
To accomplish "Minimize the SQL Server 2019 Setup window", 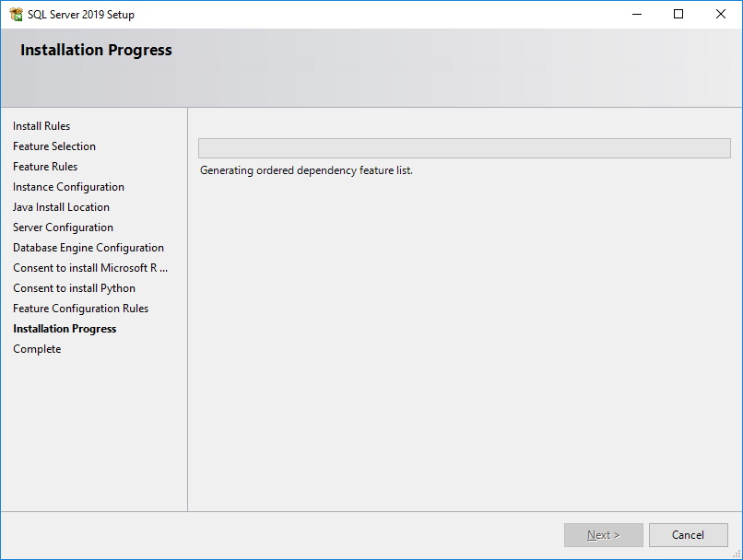I will coord(637,14).
